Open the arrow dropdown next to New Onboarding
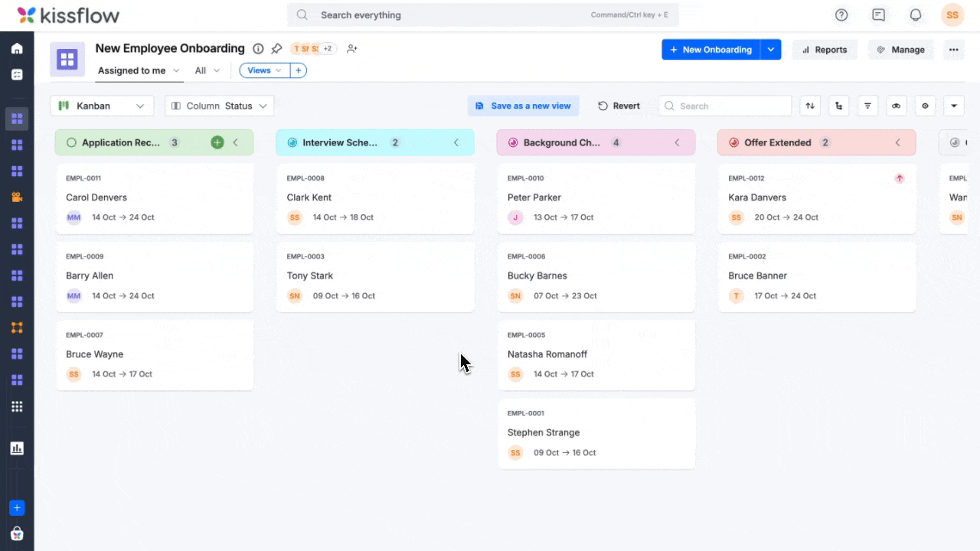 (771, 50)
